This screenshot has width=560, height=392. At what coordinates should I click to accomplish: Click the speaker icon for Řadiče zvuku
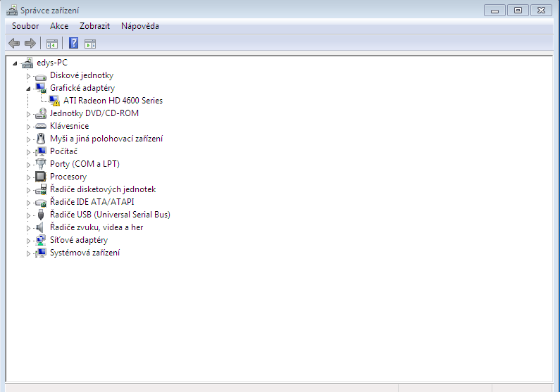pyautogui.click(x=40, y=227)
